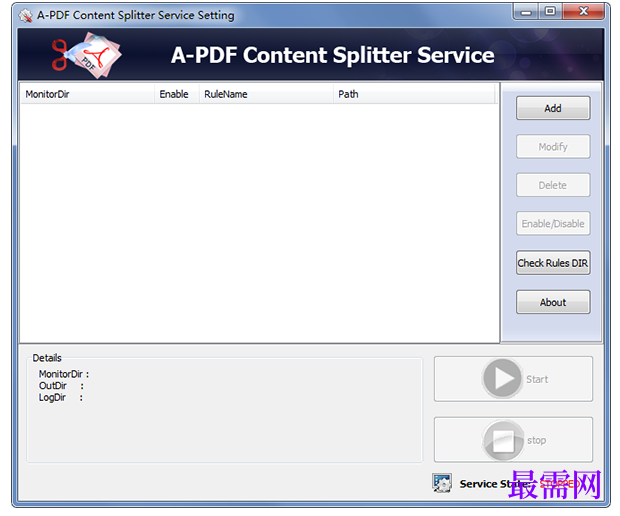Click the Service State label text
Image resolution: width=620 pixels, height=516 pixels.
click(x=495, y=484)
